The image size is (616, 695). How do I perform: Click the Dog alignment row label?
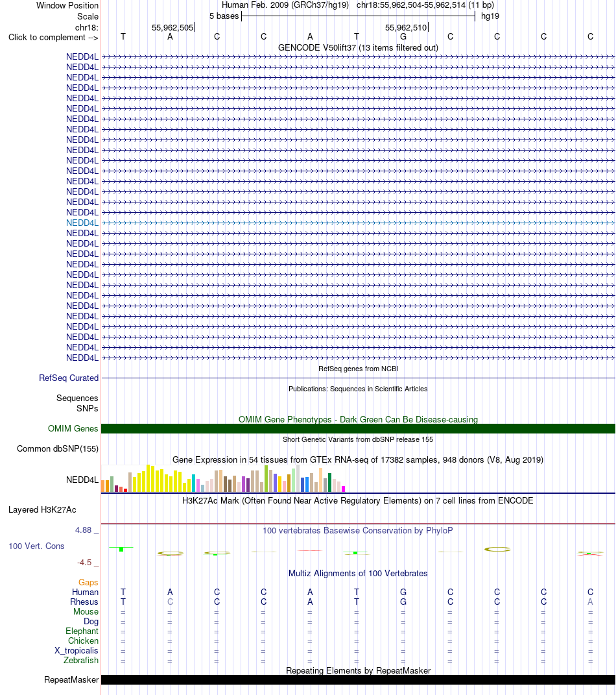[x=91, y=622]
